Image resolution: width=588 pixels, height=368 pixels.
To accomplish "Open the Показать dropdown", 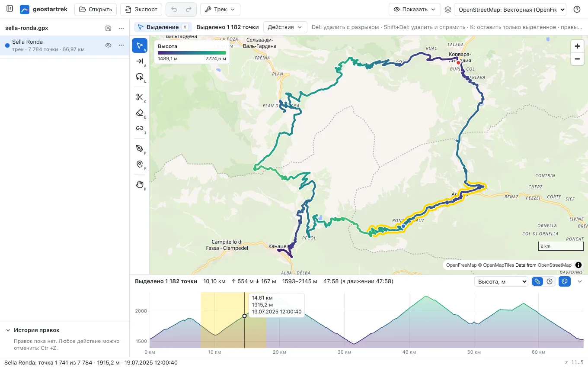I will point(415,9).
